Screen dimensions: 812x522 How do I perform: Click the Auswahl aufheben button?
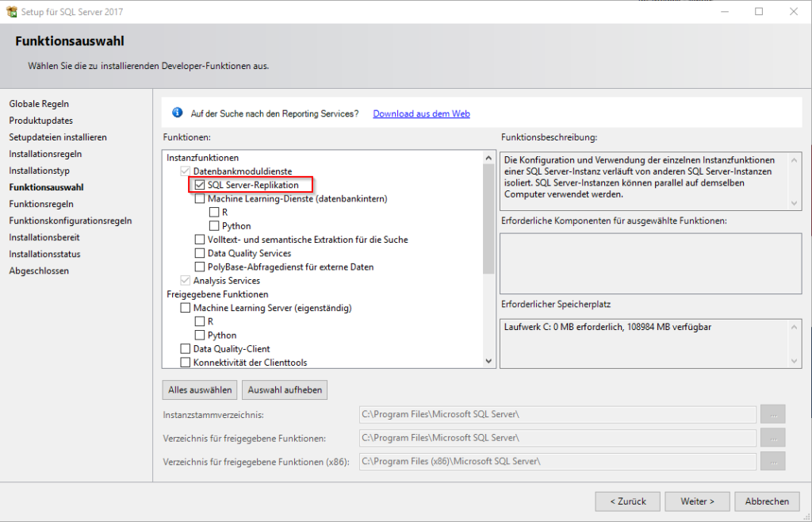(x=285, y=390)
